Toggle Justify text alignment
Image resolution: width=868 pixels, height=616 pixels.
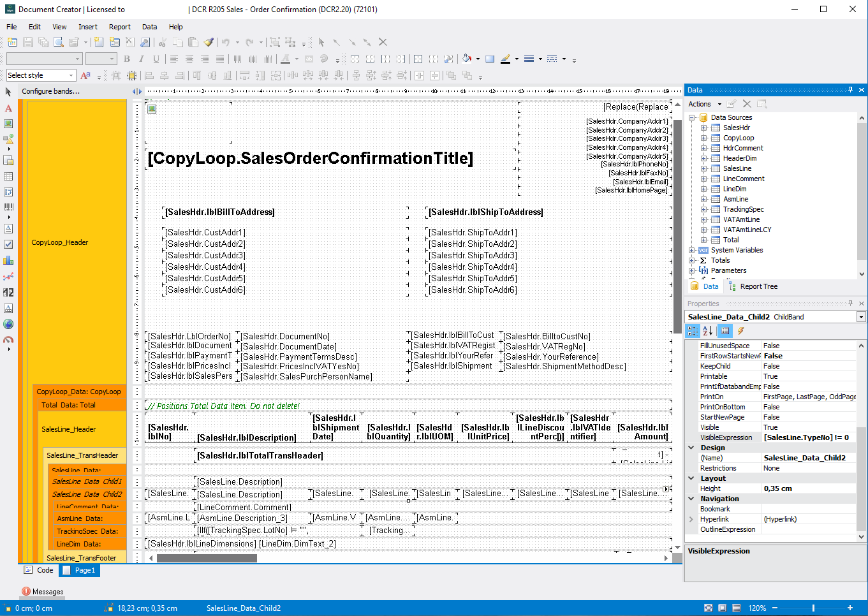[220, 59]
